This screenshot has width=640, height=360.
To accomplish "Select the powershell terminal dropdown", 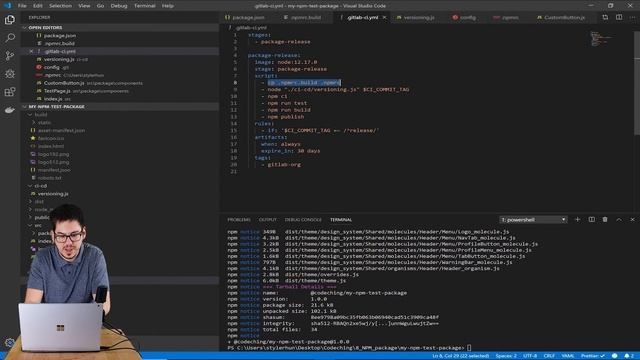I will [x=533, y=220].
